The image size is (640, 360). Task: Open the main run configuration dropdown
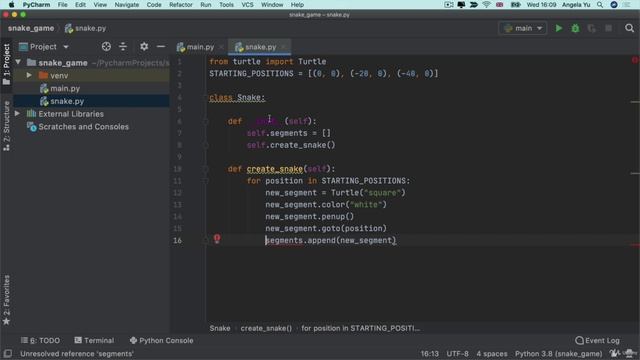(x=523, y=28)
